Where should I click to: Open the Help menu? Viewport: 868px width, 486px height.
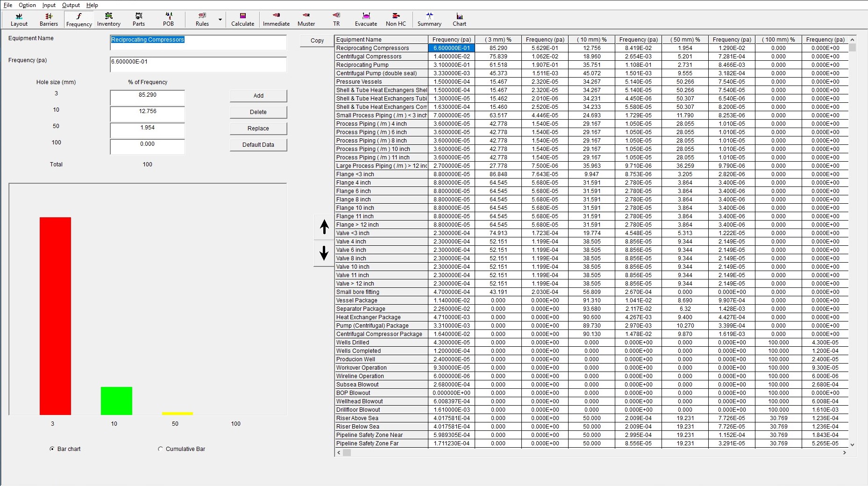pyautogui.click(x=92, y=5)
